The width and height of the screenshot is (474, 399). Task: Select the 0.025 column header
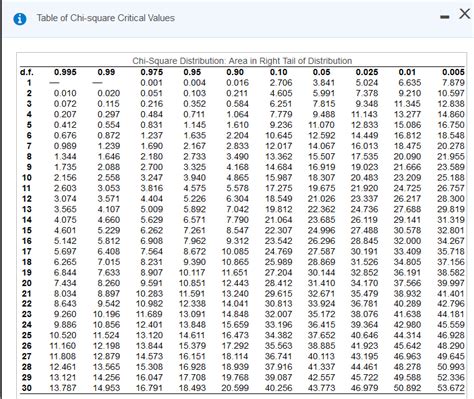(x=367, y=72)
